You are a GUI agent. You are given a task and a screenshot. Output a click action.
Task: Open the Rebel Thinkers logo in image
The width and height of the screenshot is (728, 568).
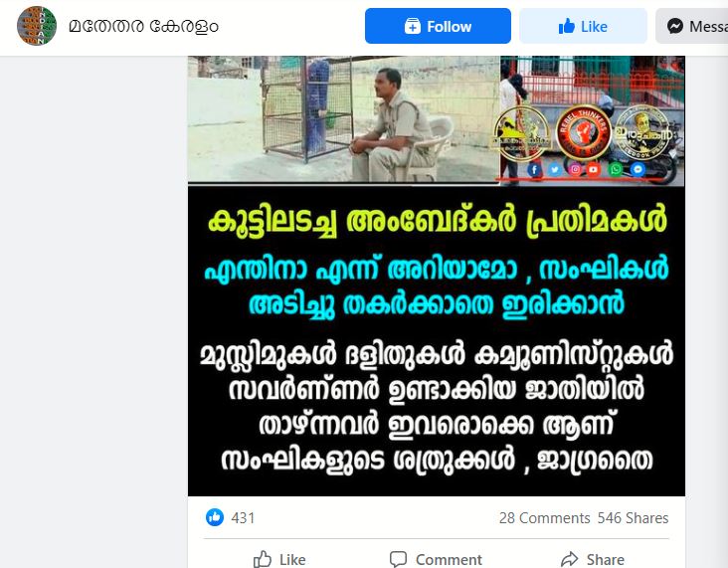[584, 131]
